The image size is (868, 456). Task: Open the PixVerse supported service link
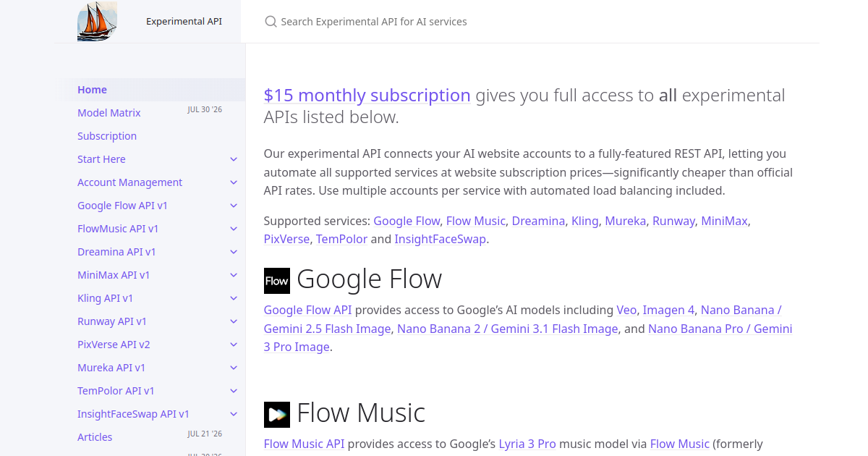[287, 239]
